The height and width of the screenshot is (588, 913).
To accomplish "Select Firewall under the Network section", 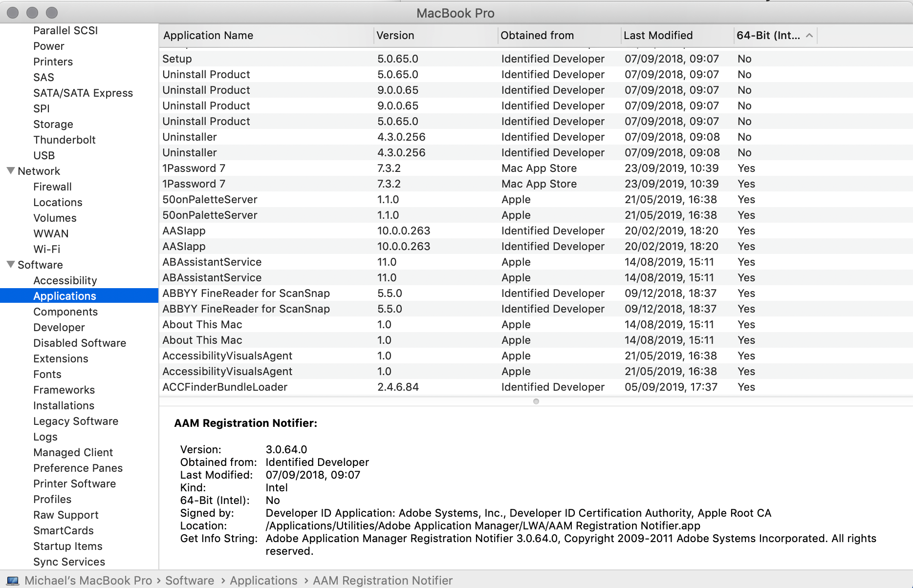I will [x=52, y=187].
